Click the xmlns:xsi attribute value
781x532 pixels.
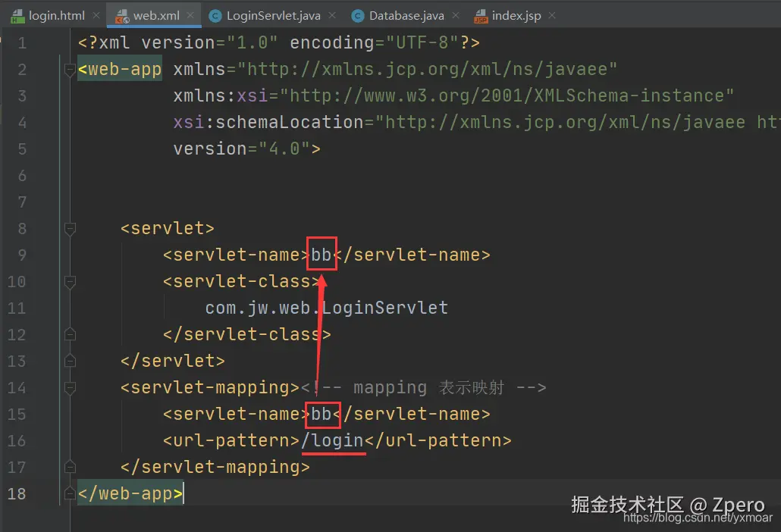(507, 95)
